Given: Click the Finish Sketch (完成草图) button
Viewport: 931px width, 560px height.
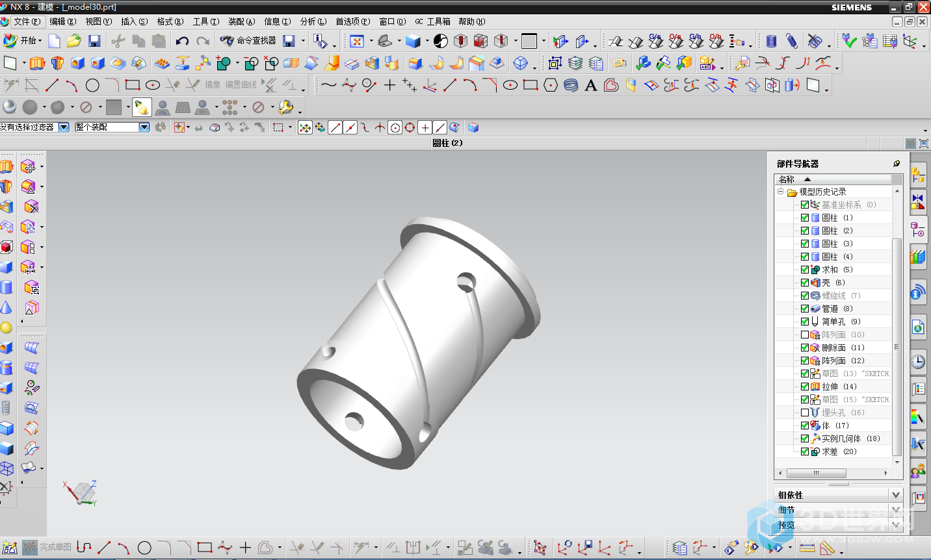Looking at the screenshot, I should pyautogui.click(x=47, y=548).
